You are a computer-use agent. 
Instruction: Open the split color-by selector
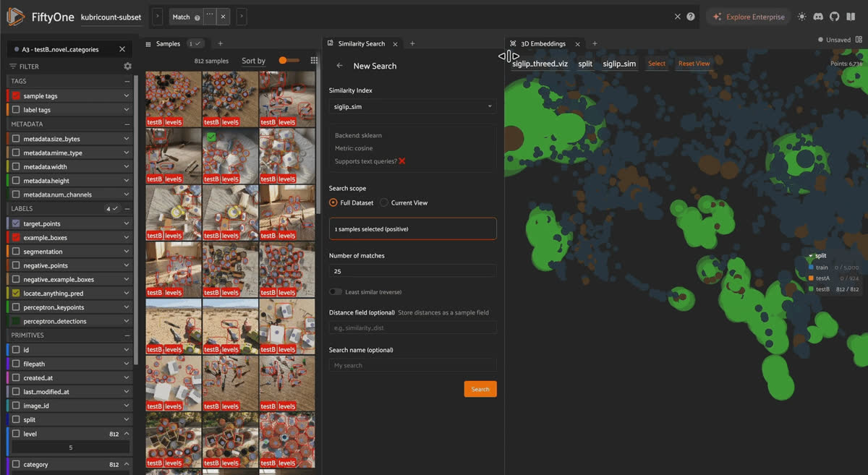[585, 64]
